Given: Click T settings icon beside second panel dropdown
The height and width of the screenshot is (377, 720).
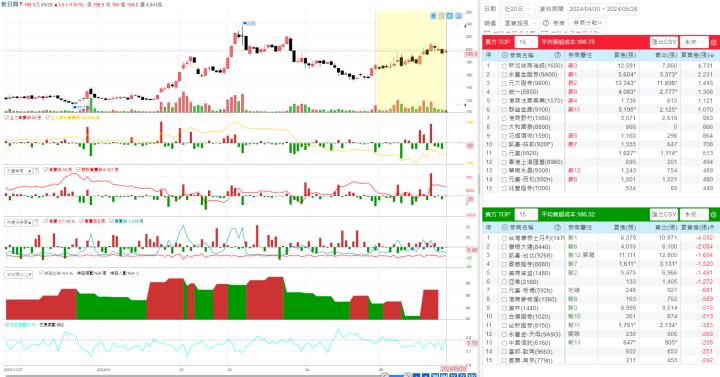Looking at the screenshot, I should coord(37,171).
